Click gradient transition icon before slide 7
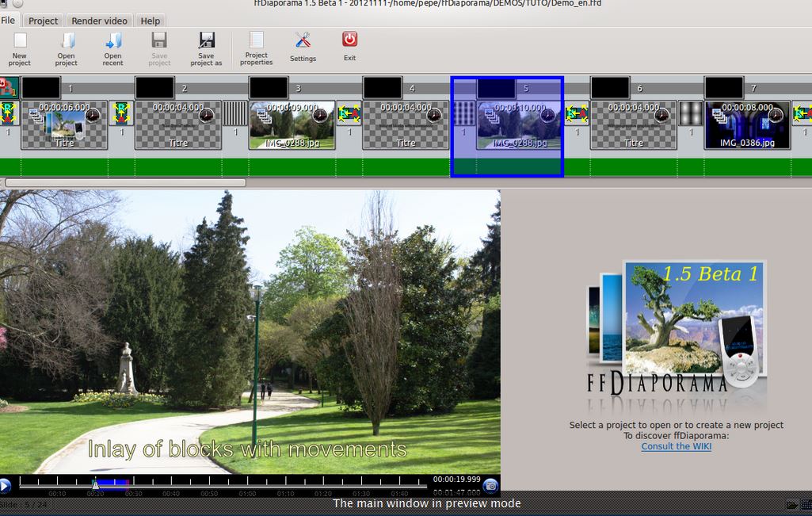812x516 pixels. [691, 113]
